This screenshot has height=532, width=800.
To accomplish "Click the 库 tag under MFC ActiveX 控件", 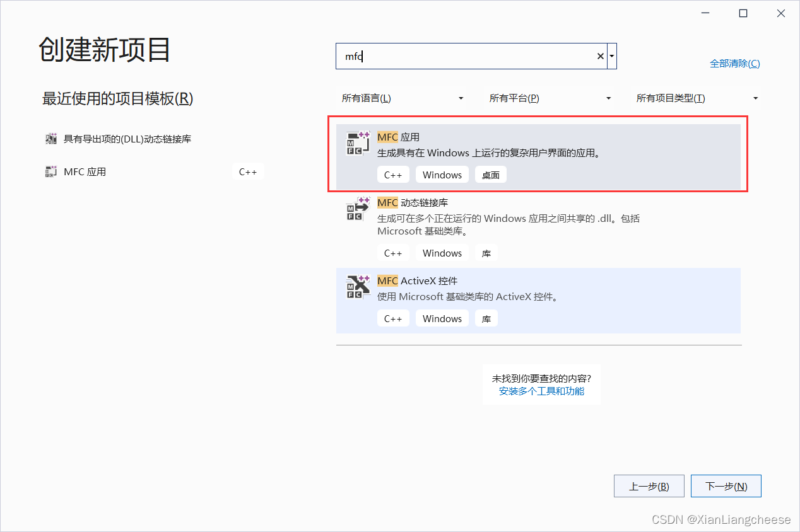I will pyautogui.click(x=486, y=318).
